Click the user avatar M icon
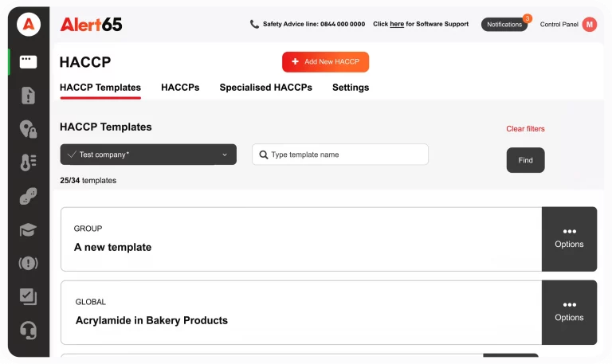This screenshot has height=364, width=612. point(590,25)
